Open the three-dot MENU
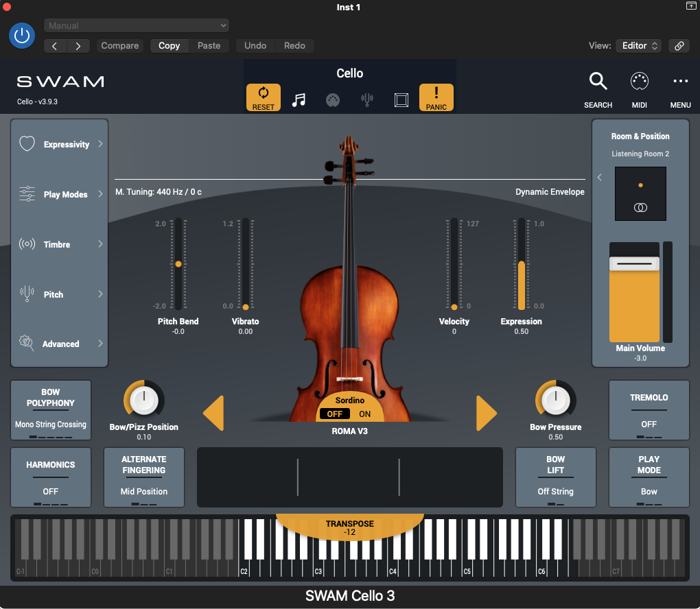Image resolution: width=700 pixels, height=609 pixels. coord(680,81)
